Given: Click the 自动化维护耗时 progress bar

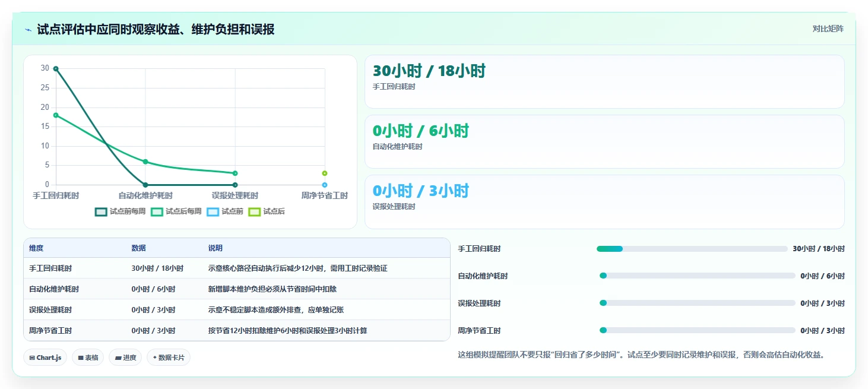Looking at the screenshot, I should click(697, 276).
